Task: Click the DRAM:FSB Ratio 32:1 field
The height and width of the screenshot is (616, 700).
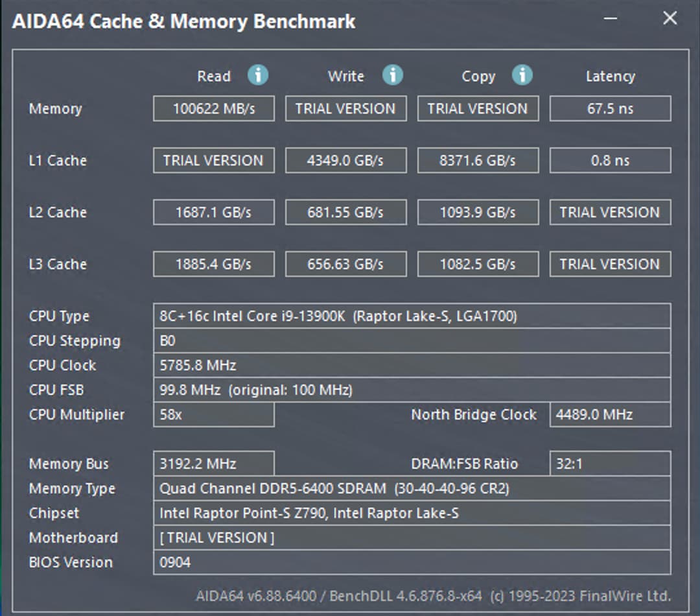Action: [x=610, y=464]
